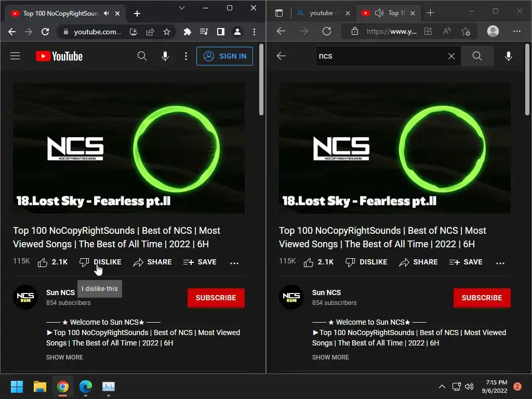Open Windows Start menu

click(x=17, y=387)
